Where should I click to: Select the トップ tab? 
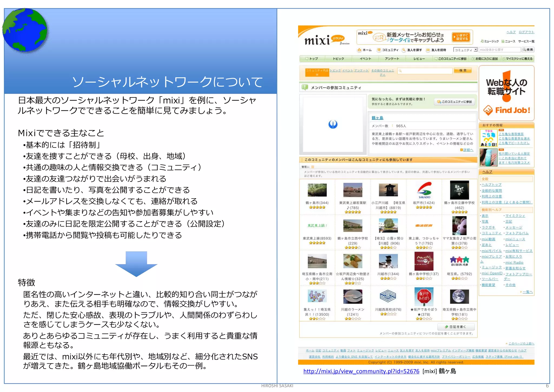pyautogui.click(x=312, y=59)
